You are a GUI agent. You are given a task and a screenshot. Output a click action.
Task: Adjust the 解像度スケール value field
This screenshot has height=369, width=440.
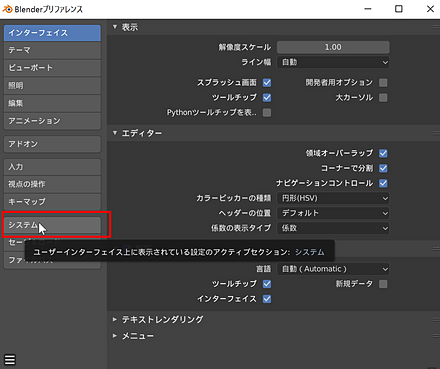tap(333, 47)
